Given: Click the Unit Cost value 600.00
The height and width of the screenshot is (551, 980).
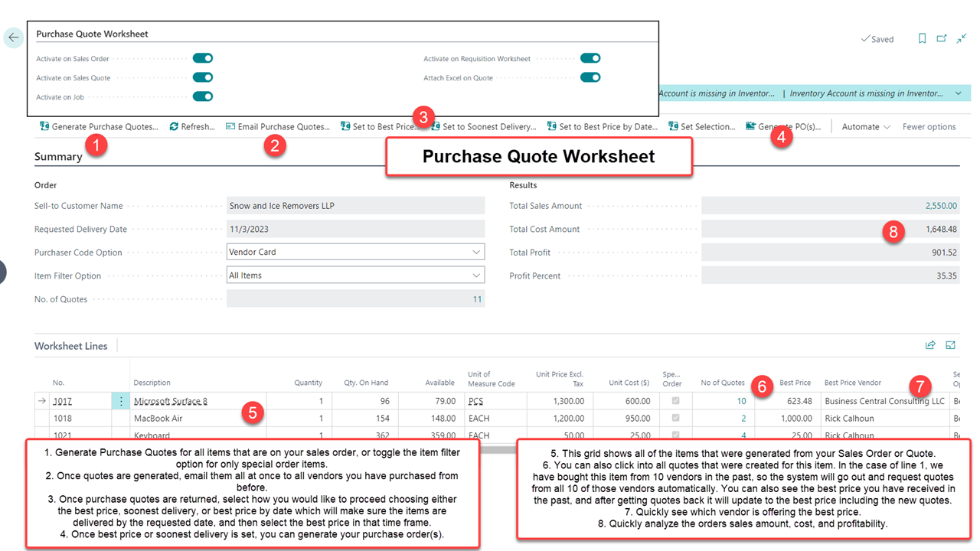Looking at the screenshot, I should [x=636, y=401].
